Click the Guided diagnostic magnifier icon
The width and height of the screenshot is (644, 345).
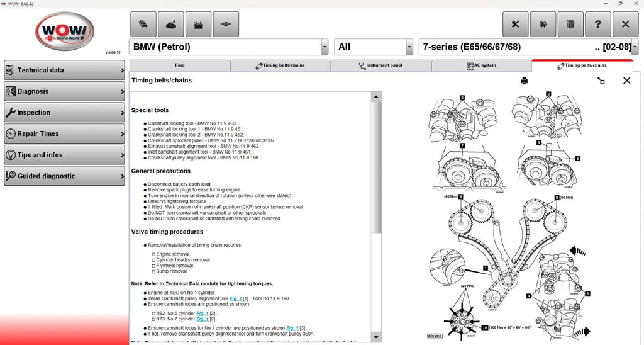(x=10, y=176)
